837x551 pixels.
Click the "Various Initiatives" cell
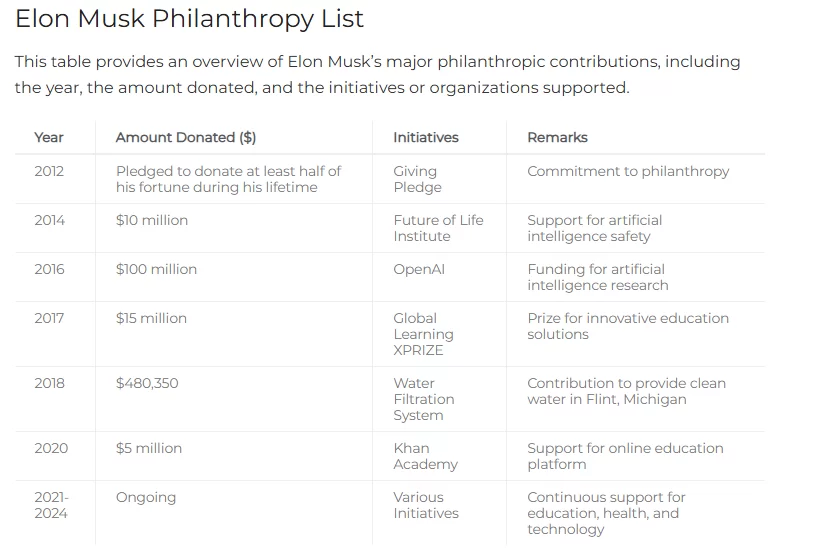tap(426, 505)
